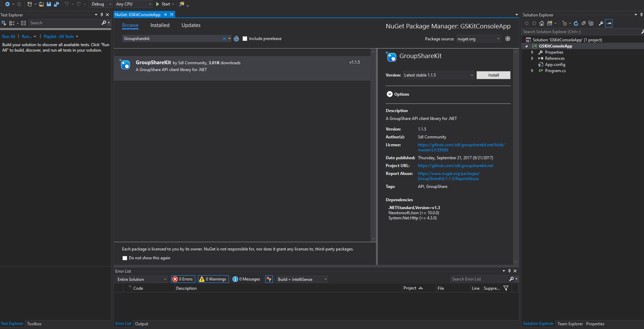Click Show All Files icon
Screen dimensions: 644x329
(x=591, y=23)
